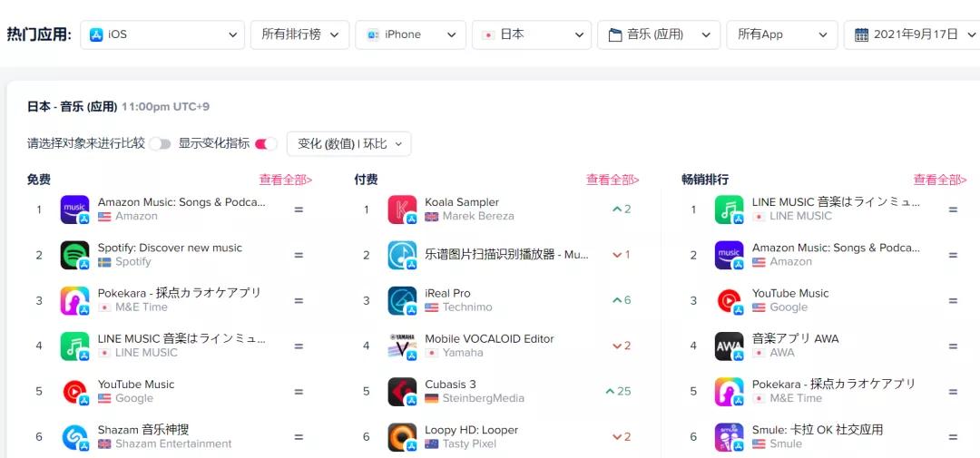The height and width of the screenshot is (458, 980).
Task: Open 音楽アプリ AWA name link
Action: click(796, 338)
